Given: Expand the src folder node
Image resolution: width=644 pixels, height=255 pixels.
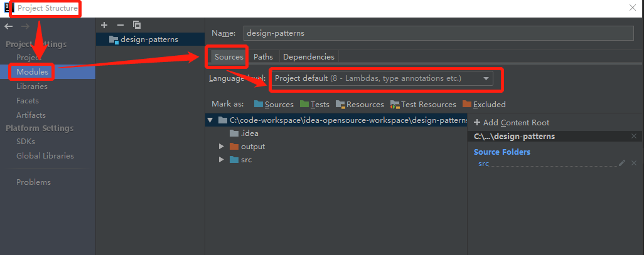Looking at the screenshot, I should click(221, 160).
